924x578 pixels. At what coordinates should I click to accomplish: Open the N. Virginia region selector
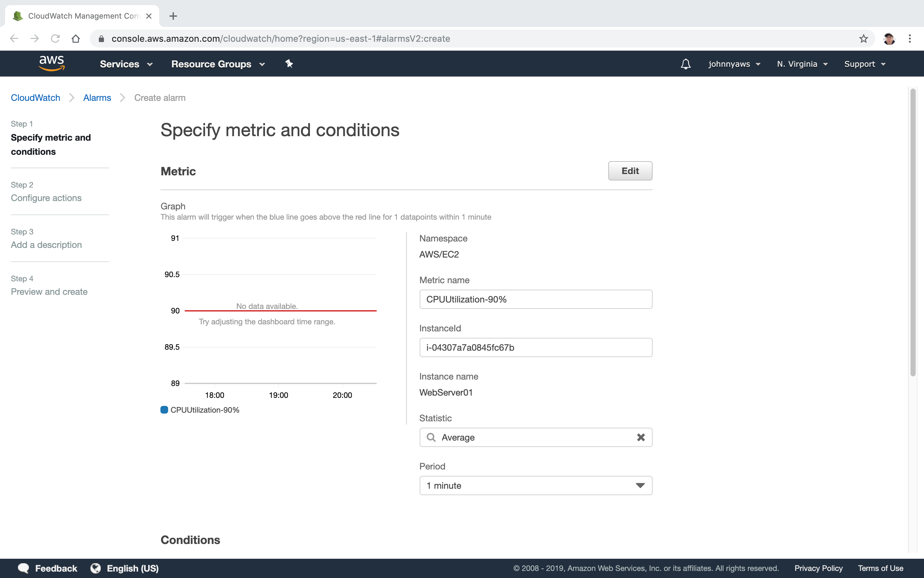(x=802, y=64)
